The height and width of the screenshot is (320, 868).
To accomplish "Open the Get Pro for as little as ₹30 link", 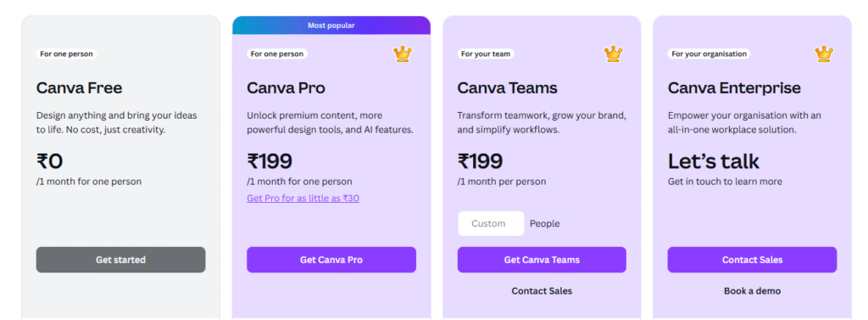I will pyautogui.click(x=303, y=198).
